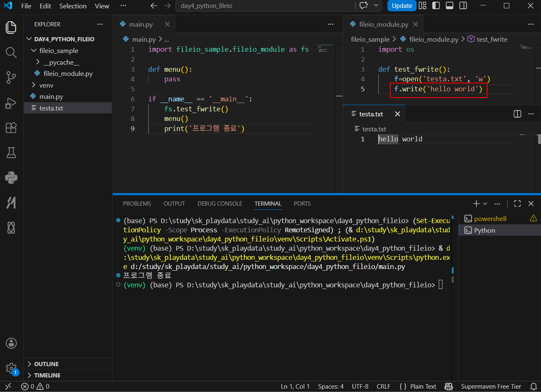This screenshot has height=392, width=541.
Task: Go forward with the navigation arrow
Action: click(x=167, y=6)
